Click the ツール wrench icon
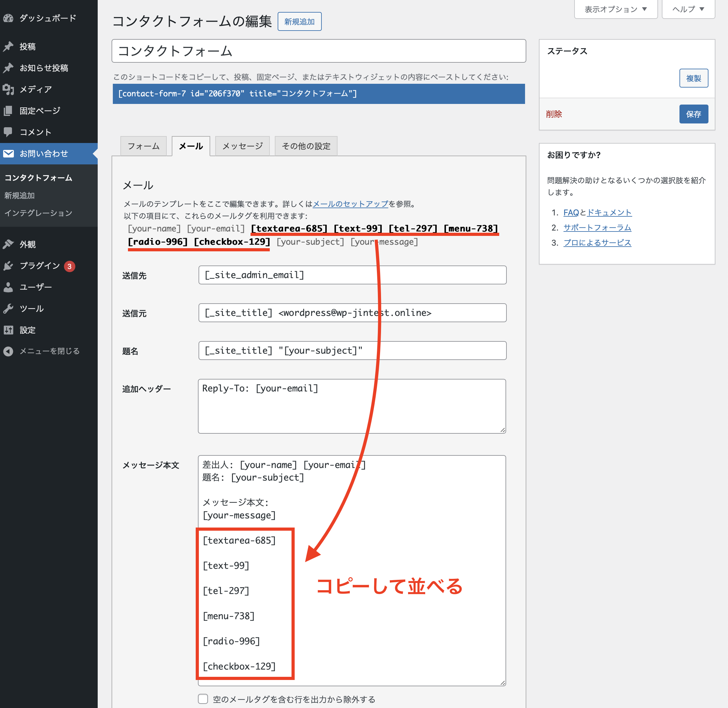This screenshot has height=708, width=728. click(8, 308)
